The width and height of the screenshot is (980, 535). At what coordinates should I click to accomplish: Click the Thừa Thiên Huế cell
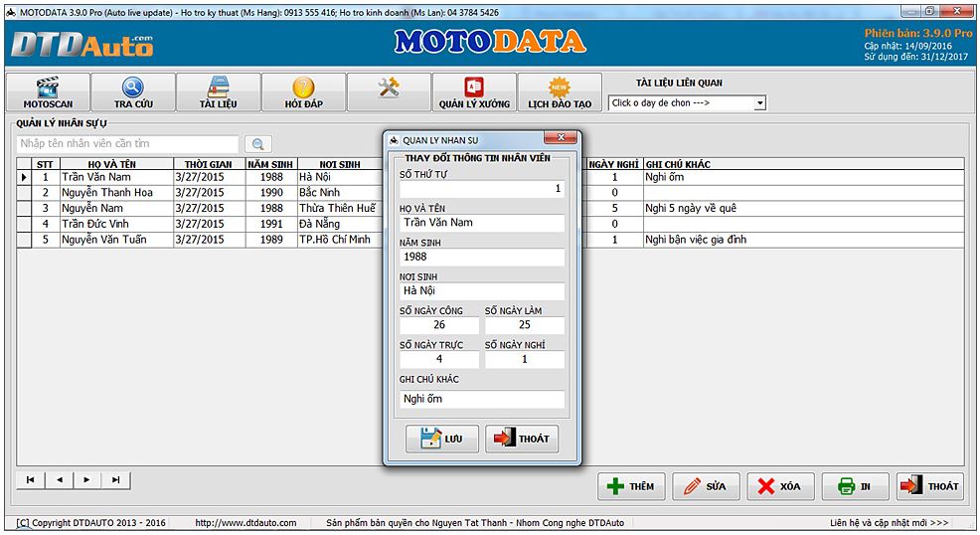tap(340, 209)
